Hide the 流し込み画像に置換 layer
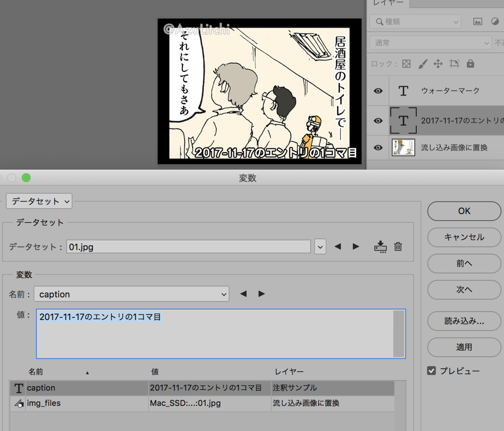 pos(378,148)
